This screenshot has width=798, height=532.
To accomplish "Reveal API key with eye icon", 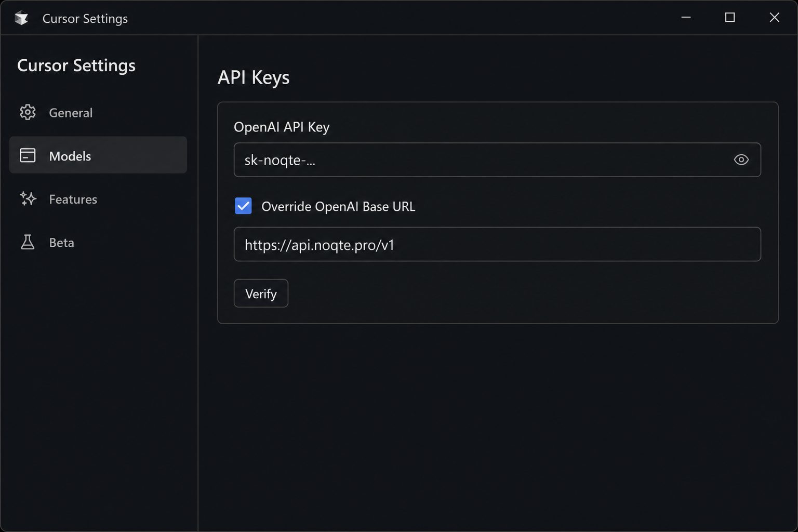I will coord(741,159).
